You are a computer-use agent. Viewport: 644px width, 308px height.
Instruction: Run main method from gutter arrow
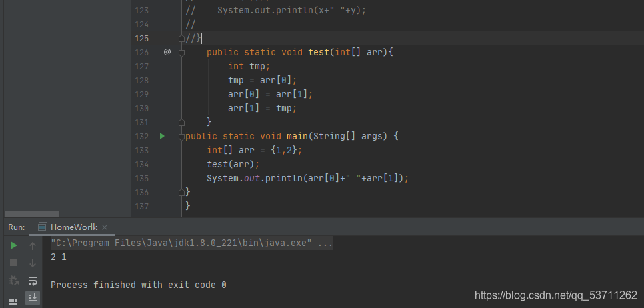(x=162, y=136)
